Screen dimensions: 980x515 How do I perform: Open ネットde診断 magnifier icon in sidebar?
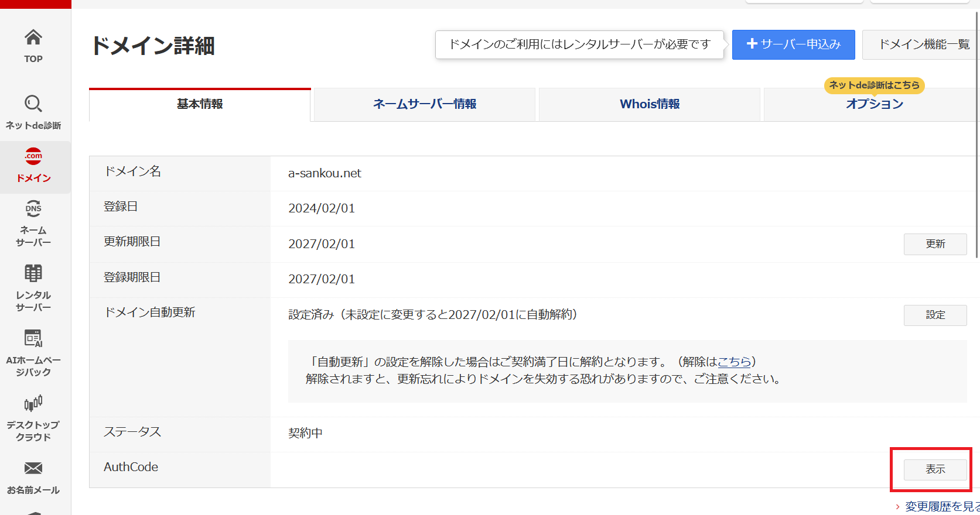(x=33, y=105)
